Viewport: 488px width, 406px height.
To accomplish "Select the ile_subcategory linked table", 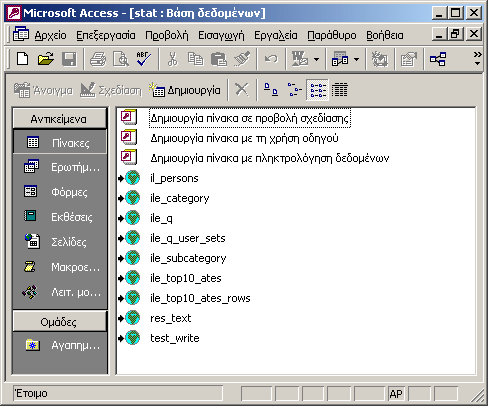I will [188, 258].
